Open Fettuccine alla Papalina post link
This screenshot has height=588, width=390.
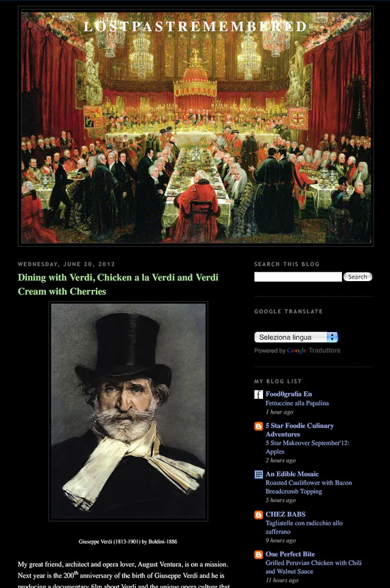click(x=297, y=403)
